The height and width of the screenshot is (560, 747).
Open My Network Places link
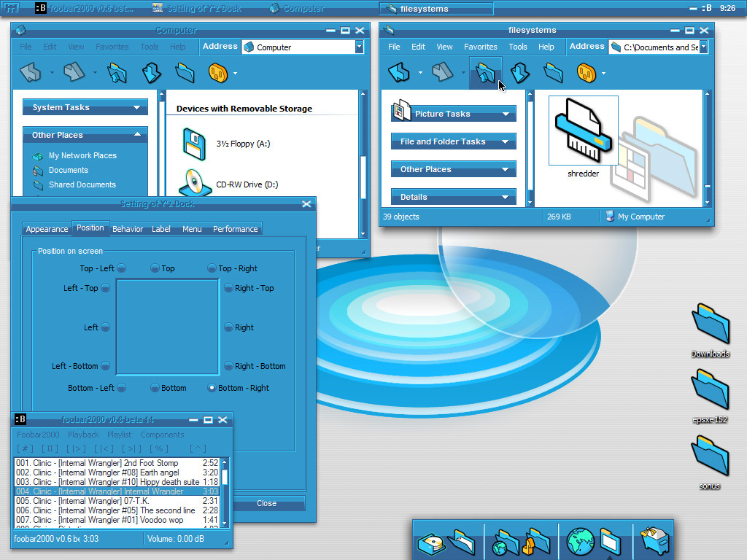[82, 155]
